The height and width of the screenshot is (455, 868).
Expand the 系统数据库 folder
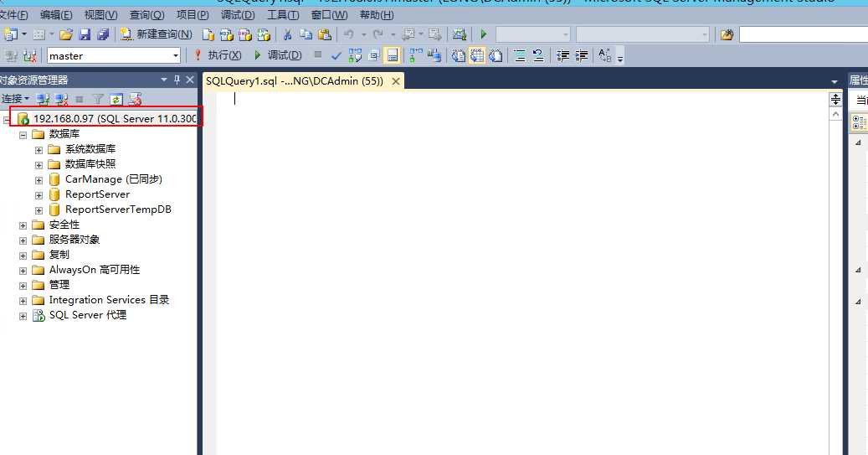pos(39,150)
